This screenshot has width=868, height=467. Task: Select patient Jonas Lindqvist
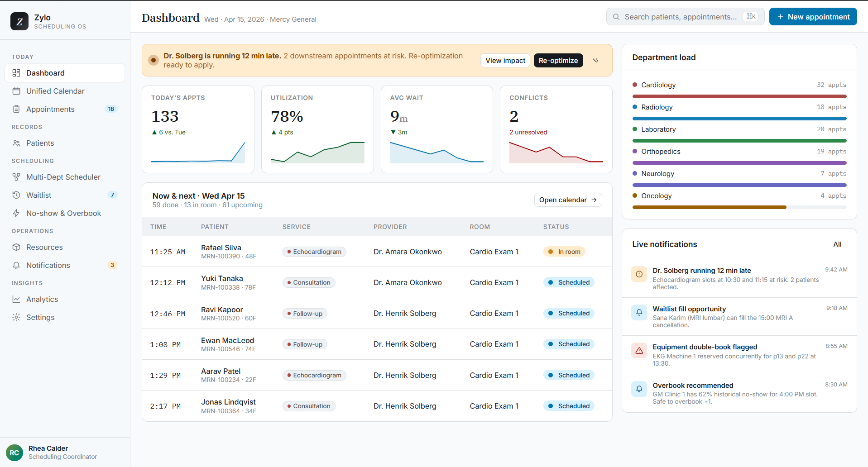coord(228,402)
